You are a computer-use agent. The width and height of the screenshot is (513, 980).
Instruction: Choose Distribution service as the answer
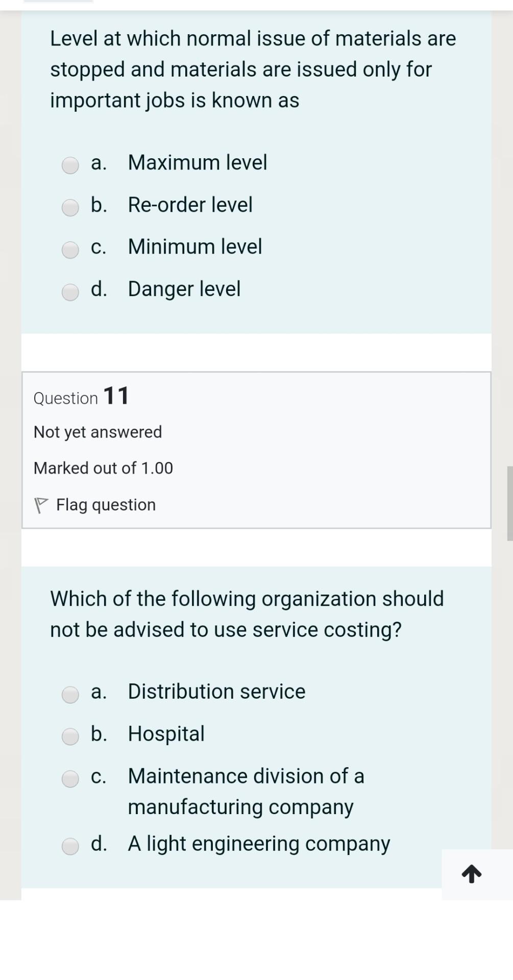point(70,695)
